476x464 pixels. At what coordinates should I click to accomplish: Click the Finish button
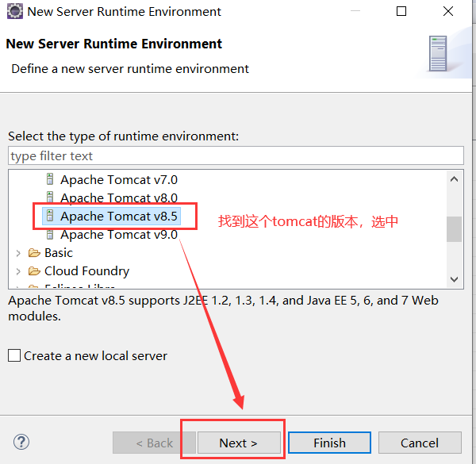[x=329, y=443]
